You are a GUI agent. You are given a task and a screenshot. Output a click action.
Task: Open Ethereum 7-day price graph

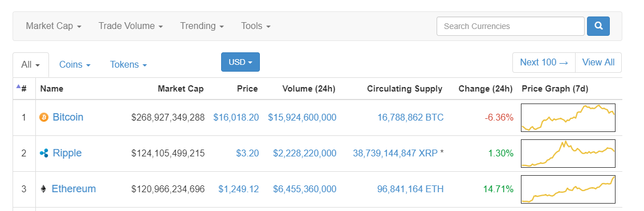tap(568, 189)
